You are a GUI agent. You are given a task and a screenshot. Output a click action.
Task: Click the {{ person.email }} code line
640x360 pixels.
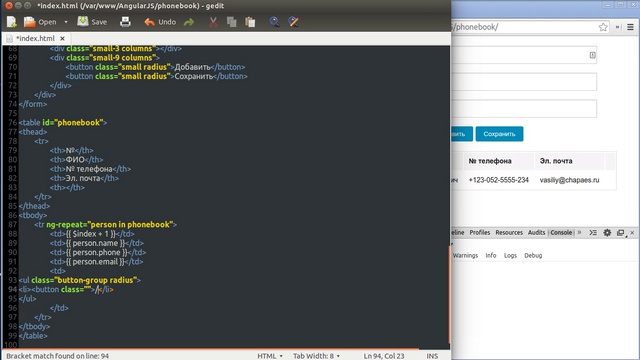96,262
